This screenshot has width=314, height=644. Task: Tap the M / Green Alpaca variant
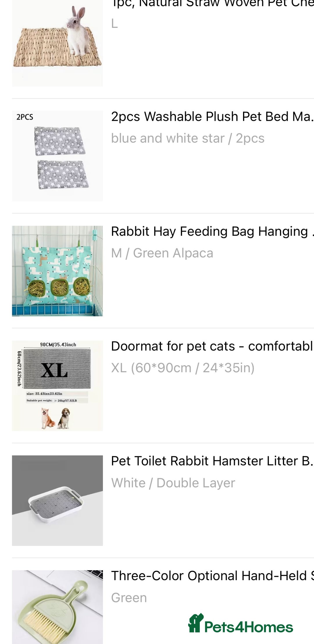[x=162, y=253]
